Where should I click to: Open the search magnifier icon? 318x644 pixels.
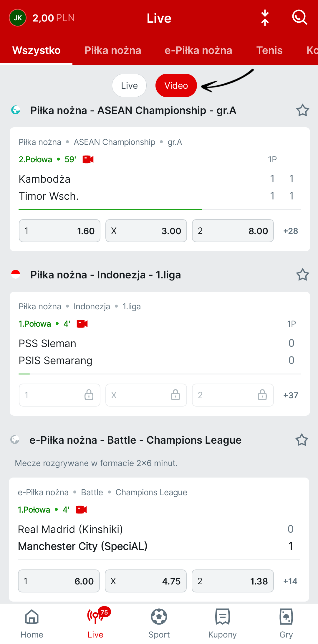point(300,18)
